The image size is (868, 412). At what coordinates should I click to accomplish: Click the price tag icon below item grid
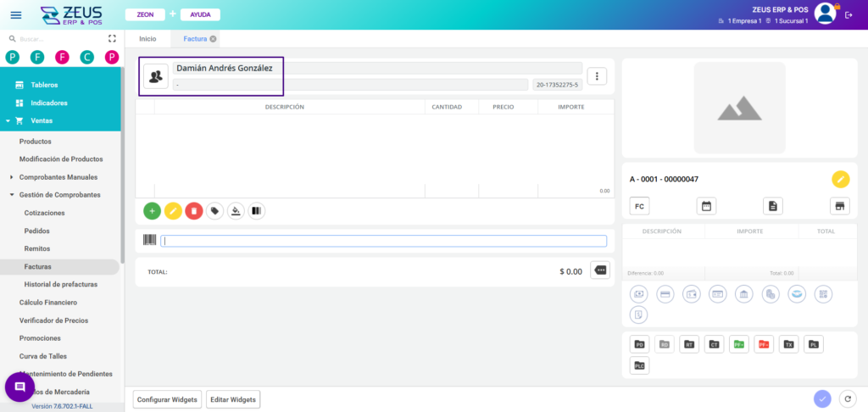214,211
